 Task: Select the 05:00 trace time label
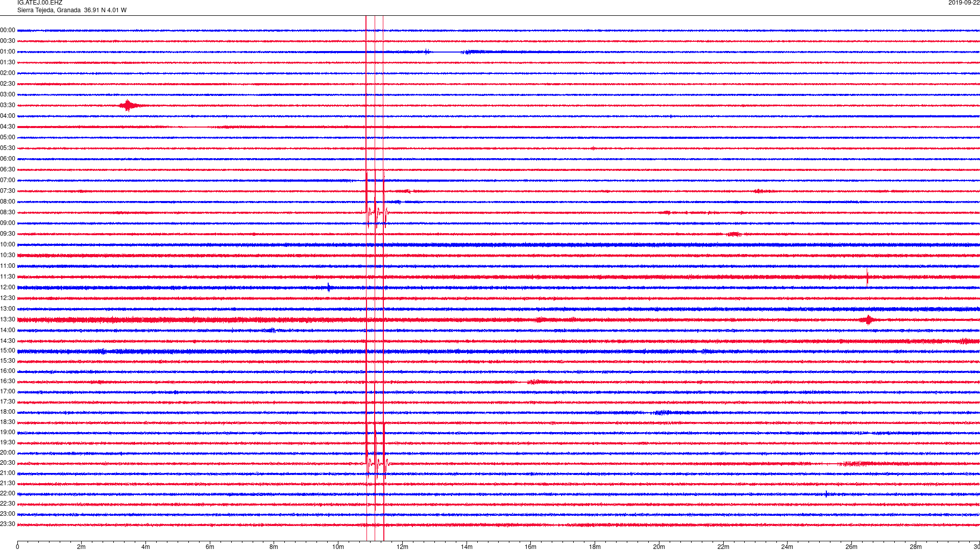tap(8, 137)
